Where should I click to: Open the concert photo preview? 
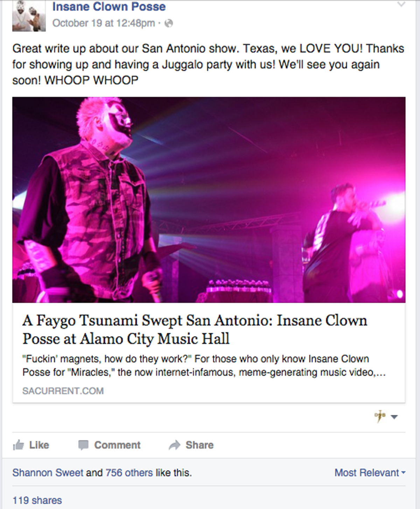click(209, 200)
